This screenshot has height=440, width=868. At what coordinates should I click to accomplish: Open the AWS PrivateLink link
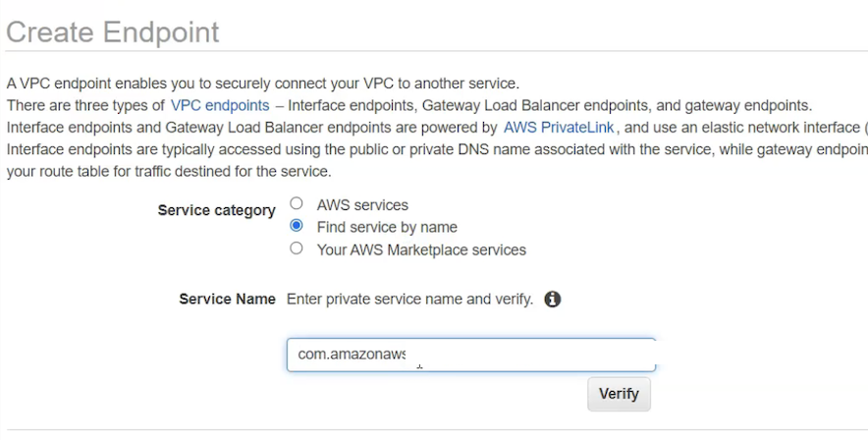[560, 128]
